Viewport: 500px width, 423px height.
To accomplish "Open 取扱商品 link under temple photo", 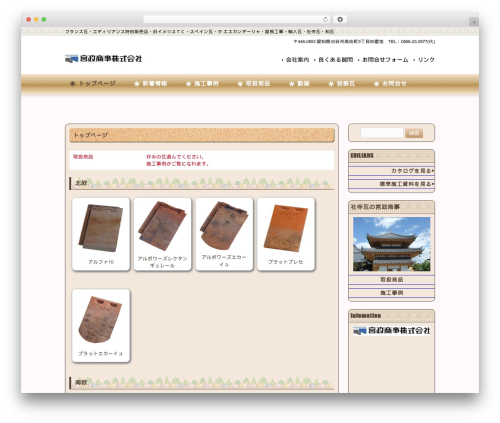I will tap(391, 280).
